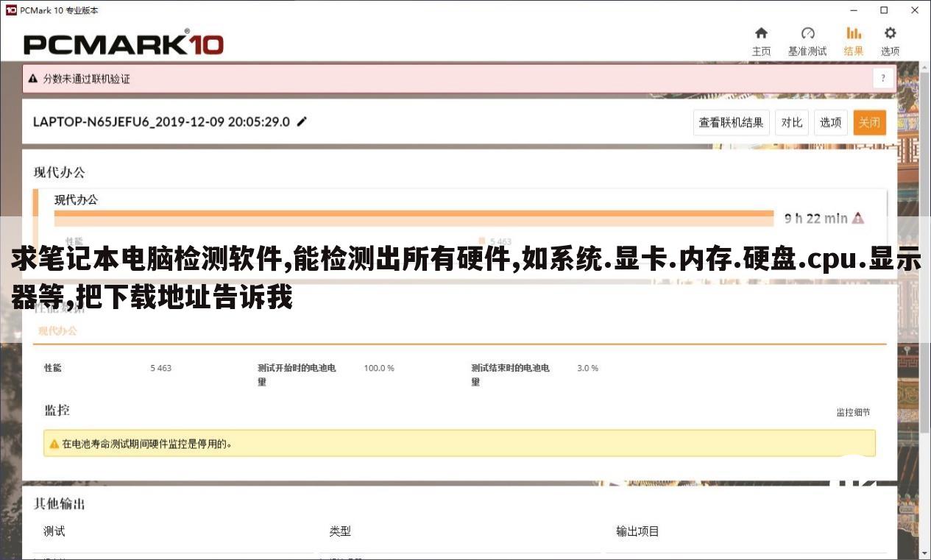The image size is (931, 560).
Task: Open the 监控细节 monitoring details link
Action: (853, 412)
